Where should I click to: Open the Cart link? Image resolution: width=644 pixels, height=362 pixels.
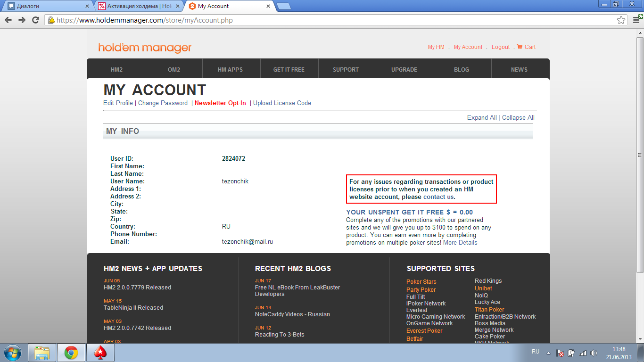click(x=526, y=47)
